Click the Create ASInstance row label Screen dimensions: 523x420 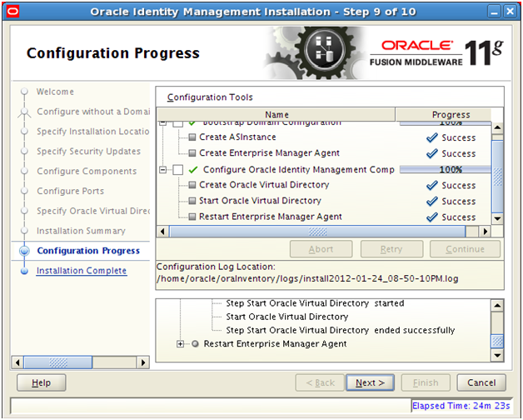point(237,137)
